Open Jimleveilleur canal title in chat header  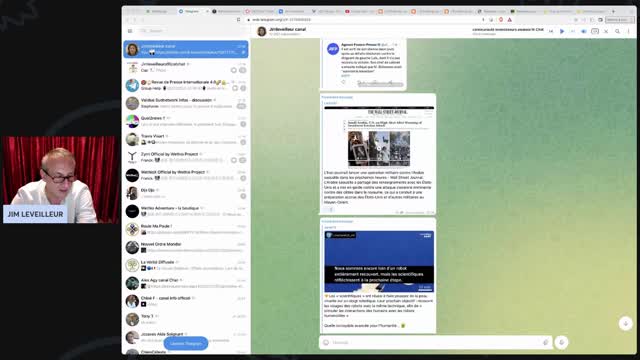point(287,29)
